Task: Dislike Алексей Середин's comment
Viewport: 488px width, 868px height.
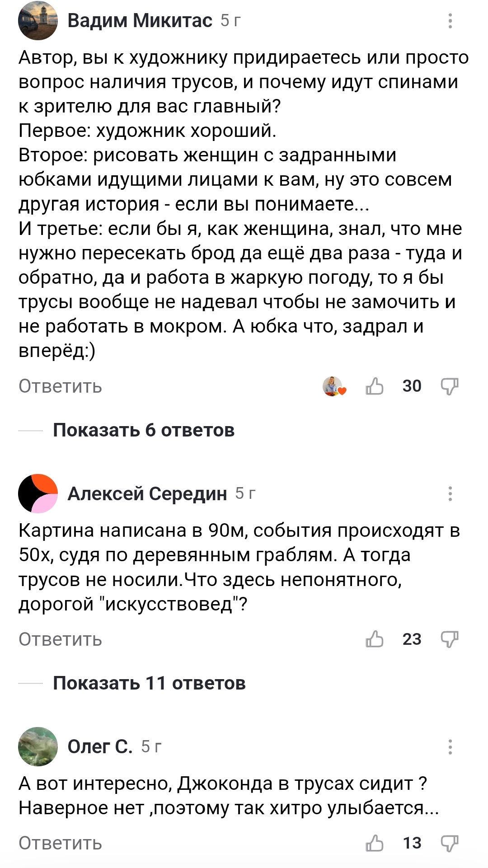Action: tap(449, 639)
